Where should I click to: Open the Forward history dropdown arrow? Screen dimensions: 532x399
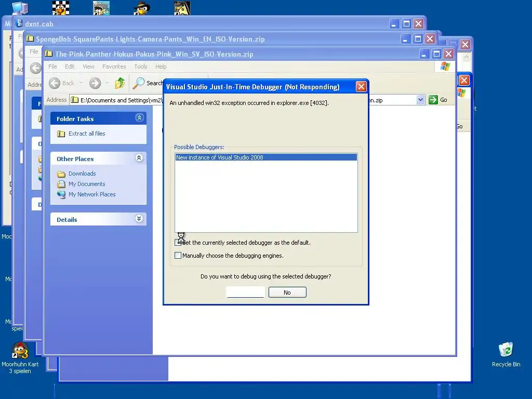tap(107, 83)
